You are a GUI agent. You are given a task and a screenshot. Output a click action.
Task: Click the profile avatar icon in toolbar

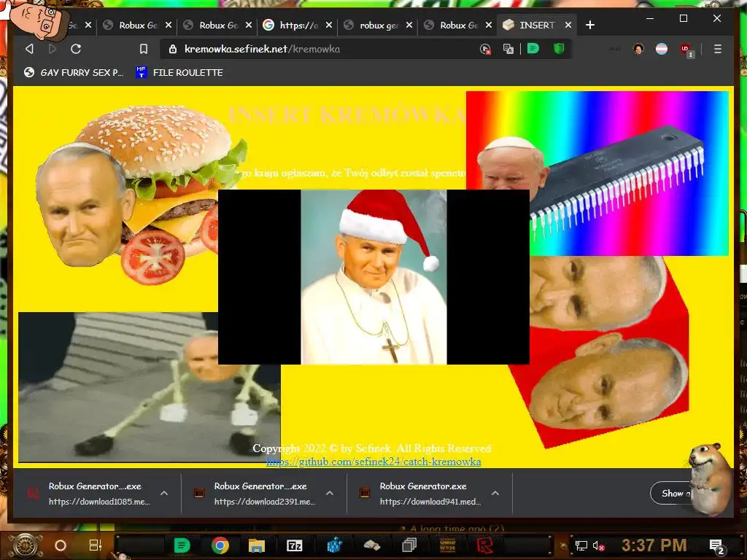pyautogui.click(x=638, y=49)
